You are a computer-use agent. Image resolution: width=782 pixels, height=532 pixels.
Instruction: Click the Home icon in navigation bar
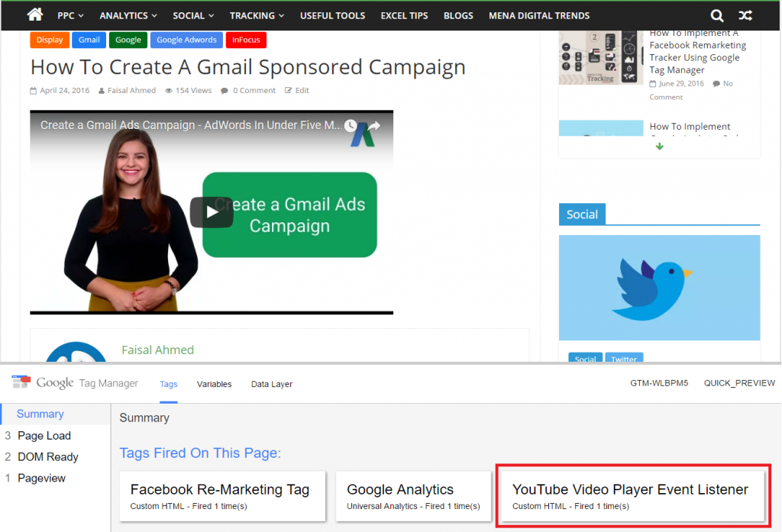35,15
